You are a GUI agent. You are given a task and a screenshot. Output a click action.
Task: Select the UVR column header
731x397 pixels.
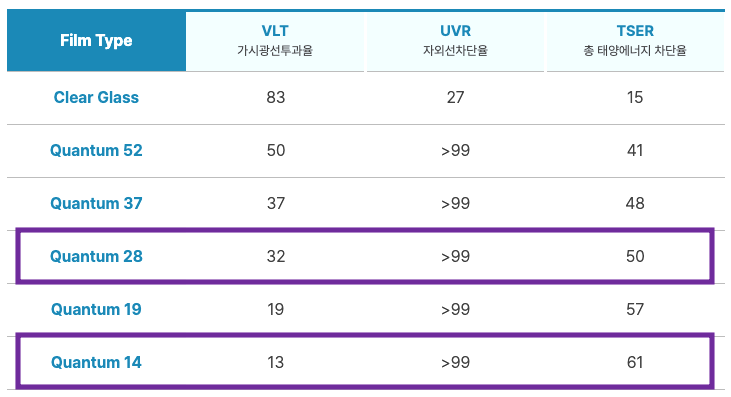pos(455,41)
